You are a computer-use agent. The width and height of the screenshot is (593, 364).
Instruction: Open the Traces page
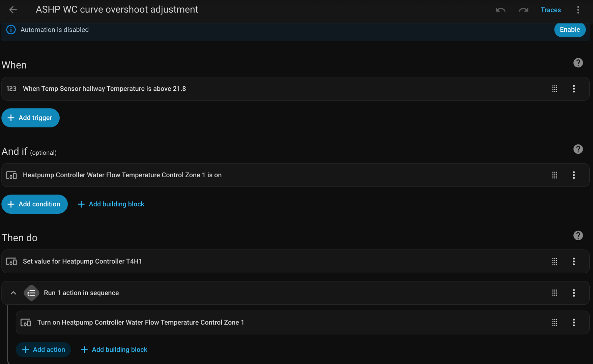click(x=550, y=10)
